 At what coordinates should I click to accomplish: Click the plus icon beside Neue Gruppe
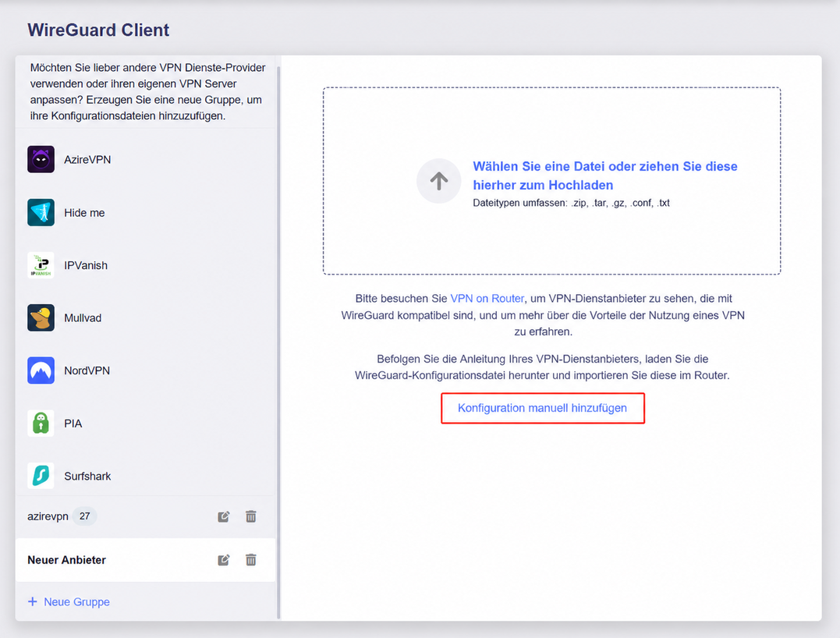[x=33, y=601]
